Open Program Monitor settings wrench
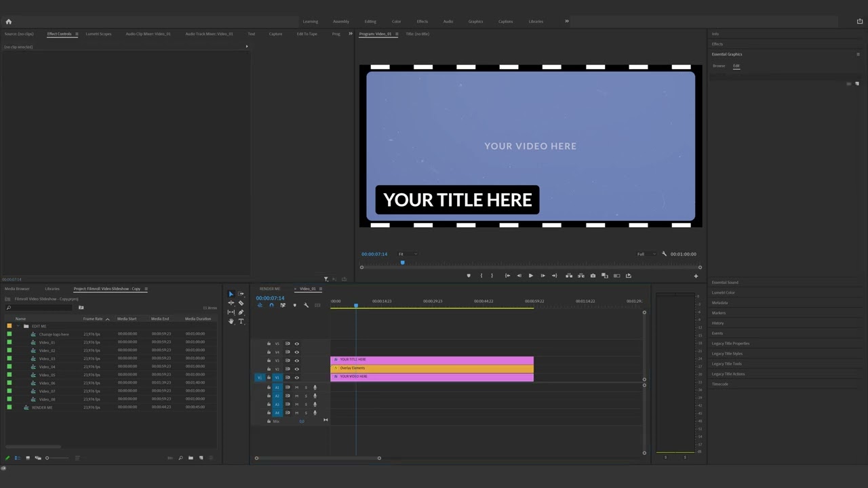This screenshot has height=488, width=868. coord(664,254)
